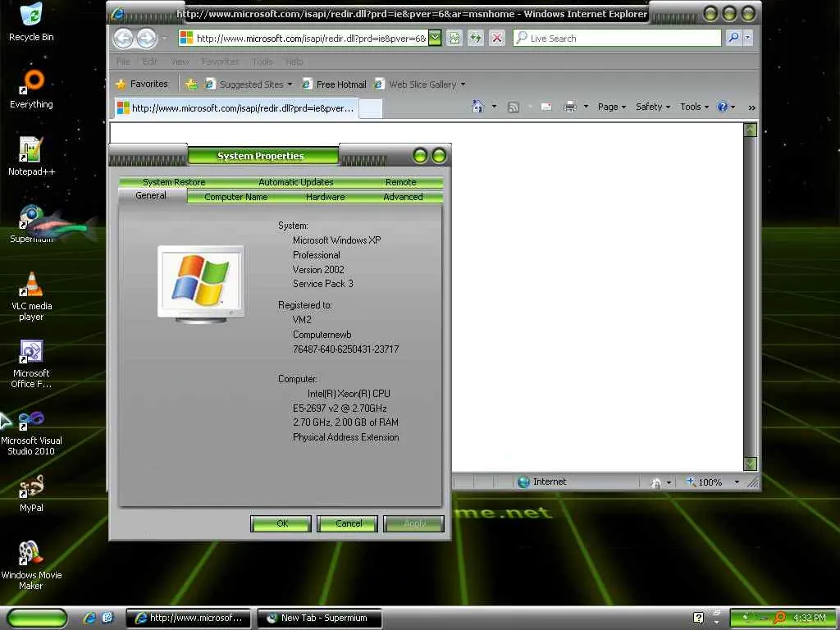Screen dimensions: 840x630
Task: Click the Internet Explorer forward button
Action: (x=146, y=38)
